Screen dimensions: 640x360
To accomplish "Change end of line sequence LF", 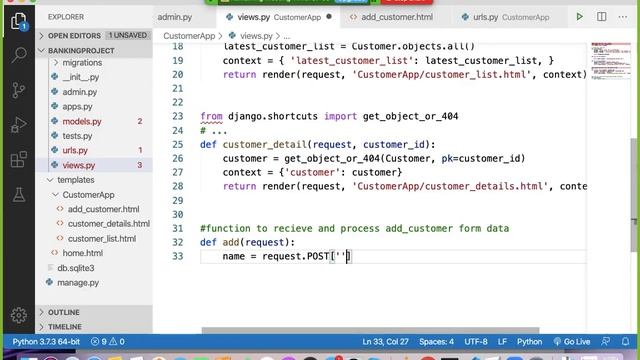I will 502,342.
